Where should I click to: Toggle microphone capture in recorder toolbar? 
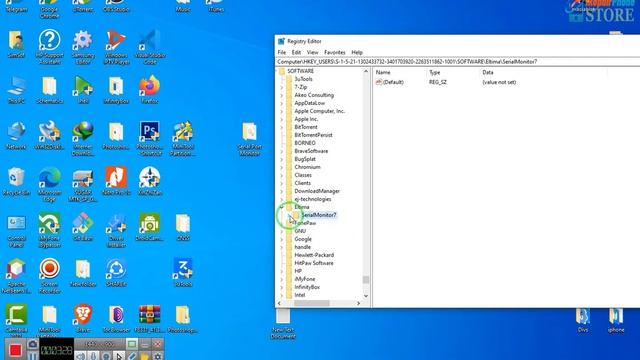pos(93,356)
